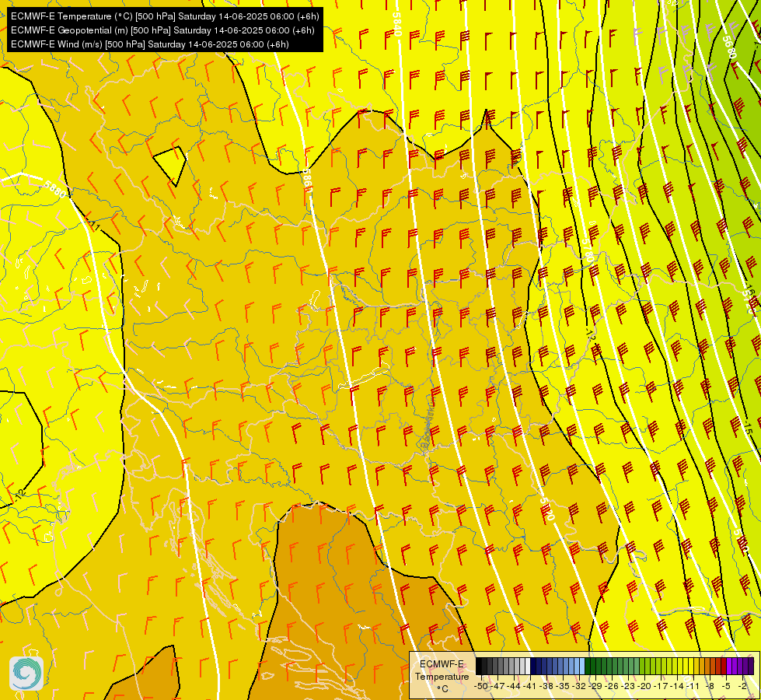
Task: Pick the white swatch above the -41 label
Action: pos(528,666)
